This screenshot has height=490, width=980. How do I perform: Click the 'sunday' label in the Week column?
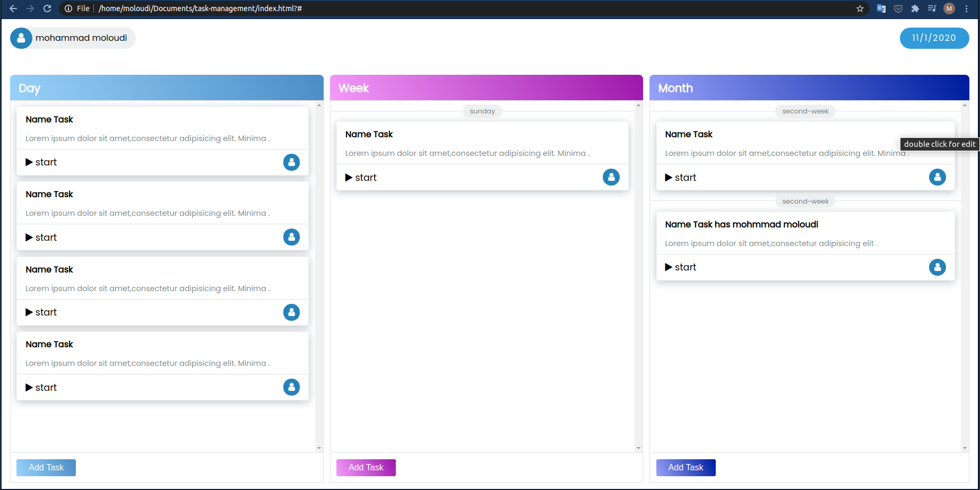(x=482, y=111)
